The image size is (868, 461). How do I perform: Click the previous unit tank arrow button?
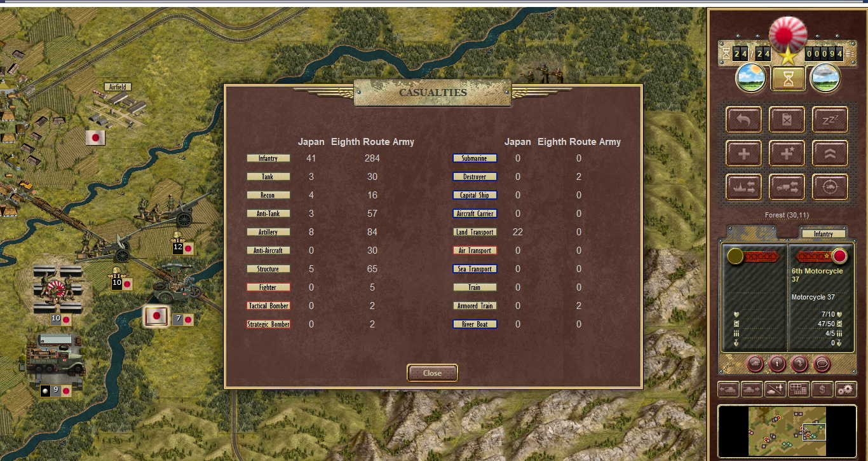728,389
